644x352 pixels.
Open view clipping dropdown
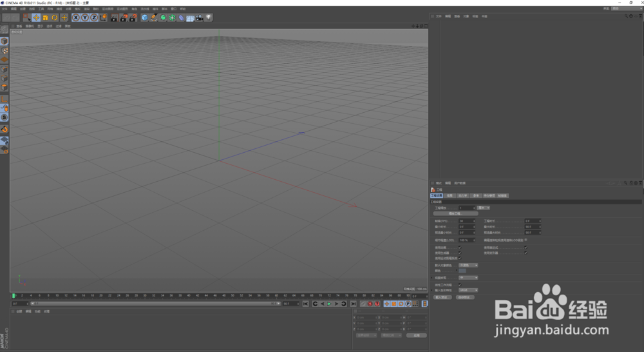[468, 278]
